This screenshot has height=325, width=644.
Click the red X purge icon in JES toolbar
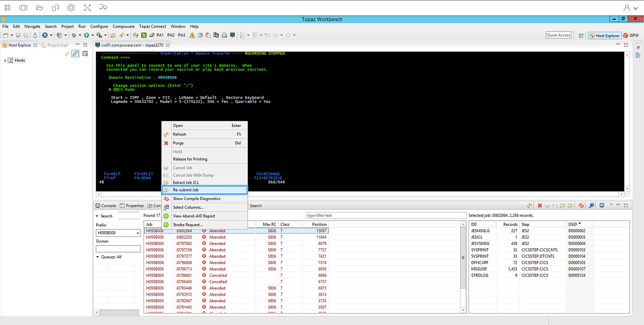coord(540,205)
